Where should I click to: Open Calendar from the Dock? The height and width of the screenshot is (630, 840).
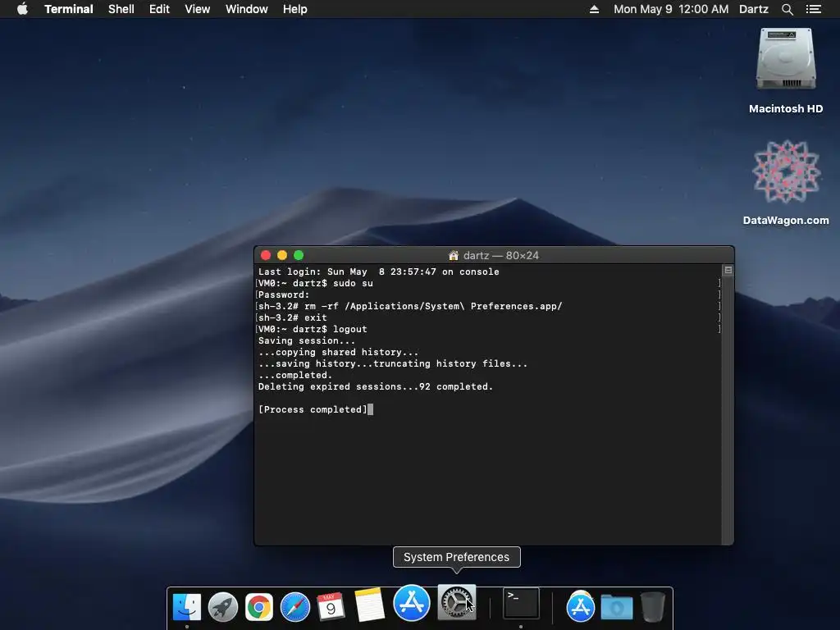[331, 607]
